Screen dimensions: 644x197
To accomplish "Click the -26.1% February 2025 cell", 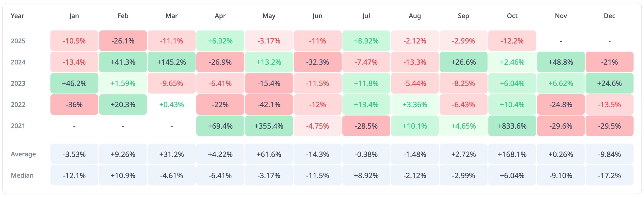I will pyautogui.click(x=123, y=41).
